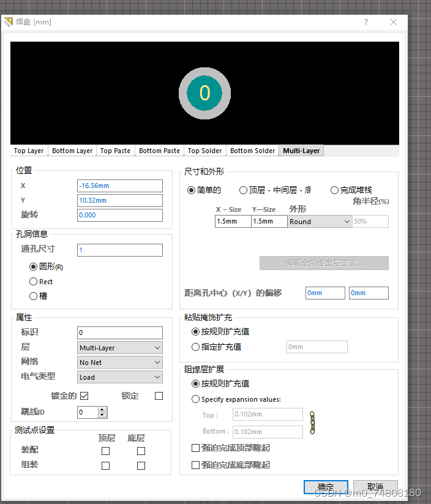Select 简单的 size mode
The width and height of the screenshot is (431, 504).
point(204,190)
